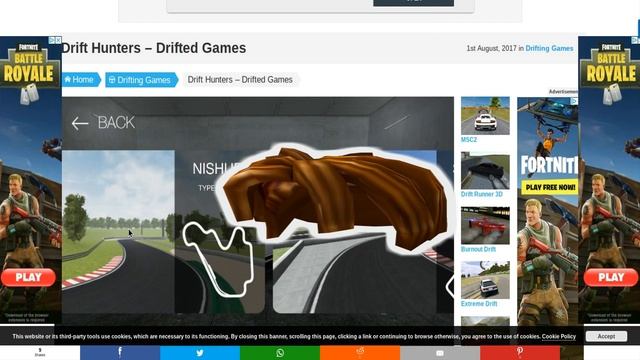Viewport: 640px width, 360px height.
Task: Close the left Fortnite ad
Action: tap(58, 40)
